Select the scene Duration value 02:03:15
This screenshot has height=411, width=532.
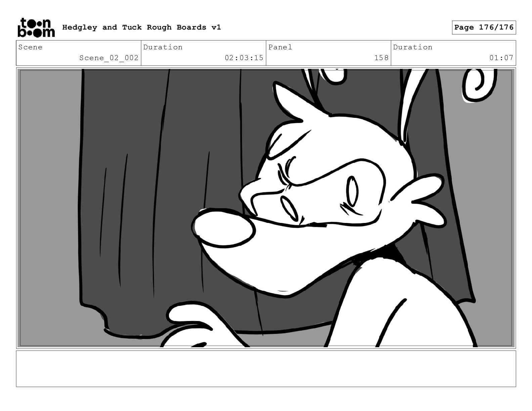[x=244, y=58]
